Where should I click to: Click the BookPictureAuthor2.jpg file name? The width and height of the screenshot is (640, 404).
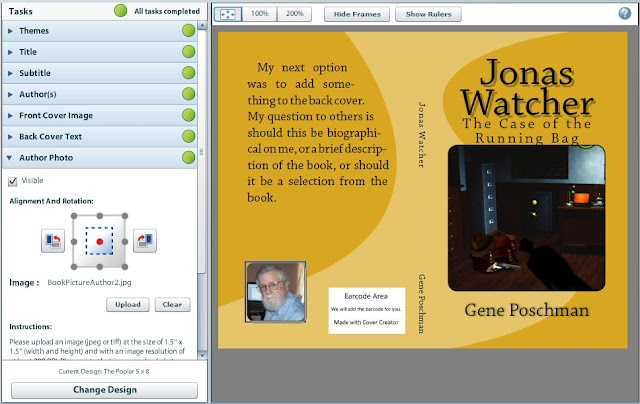coord(89,282)
